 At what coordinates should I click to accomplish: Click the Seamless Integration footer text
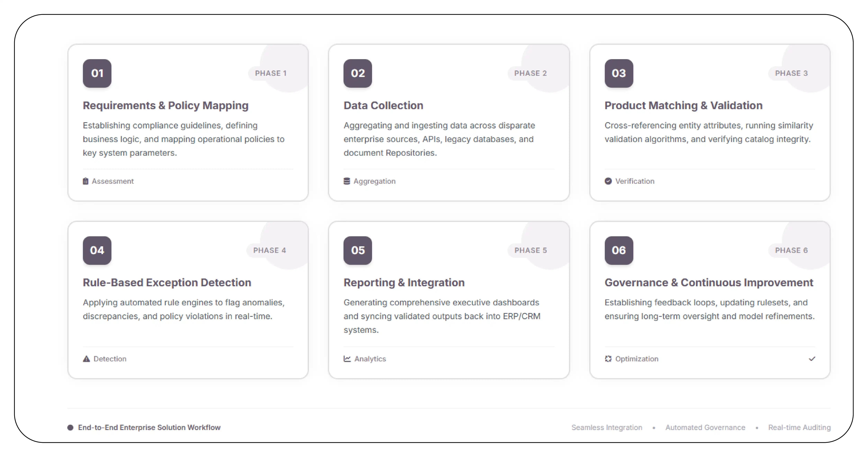coord(607,428)
